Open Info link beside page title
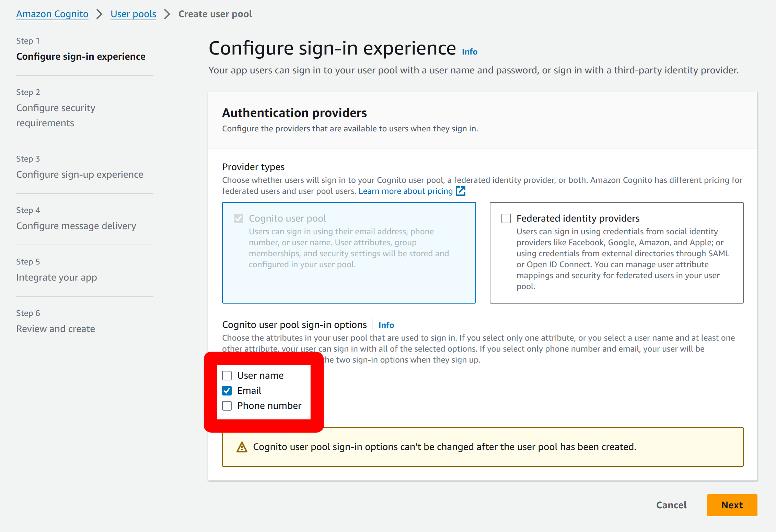776x532 pixels. click(x=470, y=52)
